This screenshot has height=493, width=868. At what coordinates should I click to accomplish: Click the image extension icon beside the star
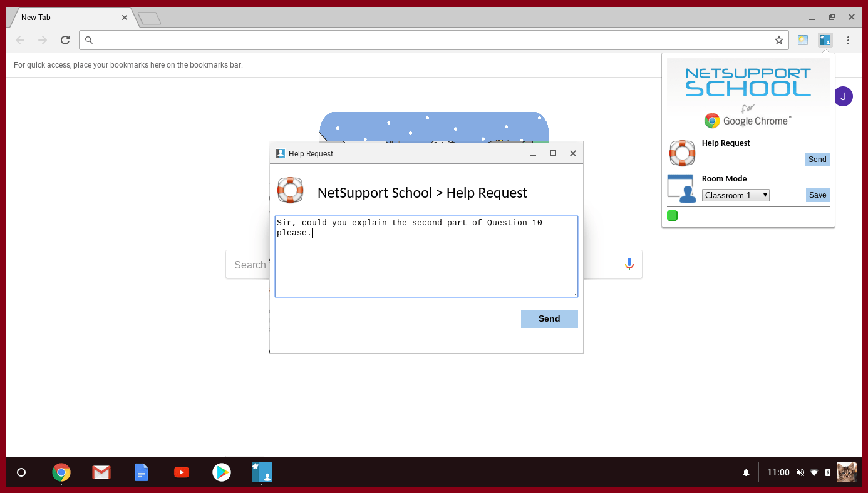point(802,40)
